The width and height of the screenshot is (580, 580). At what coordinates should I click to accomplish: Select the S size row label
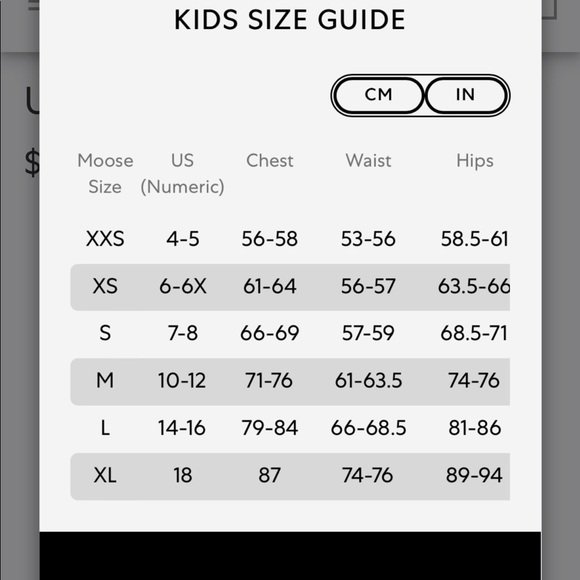(x=105, y=333)
